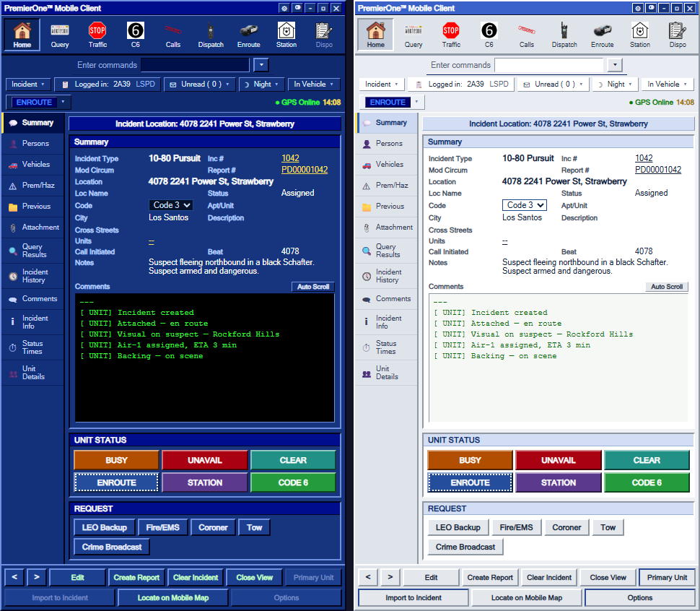Toggle Auto Scroll in light window comments
The height and width of the screenshot is (611, 700).
667,287
